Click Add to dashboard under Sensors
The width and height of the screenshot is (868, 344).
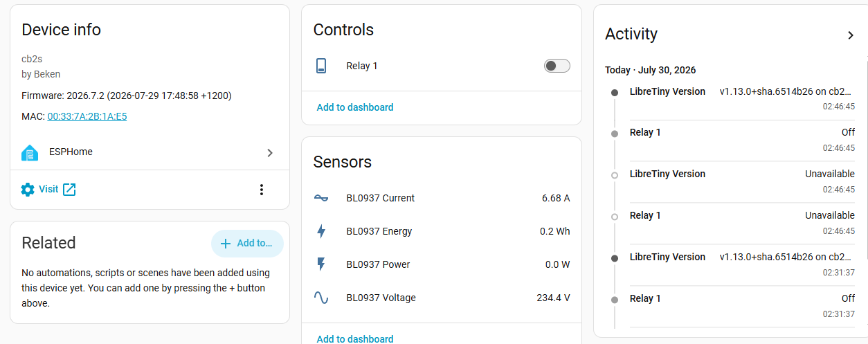[x=355, y=338]
